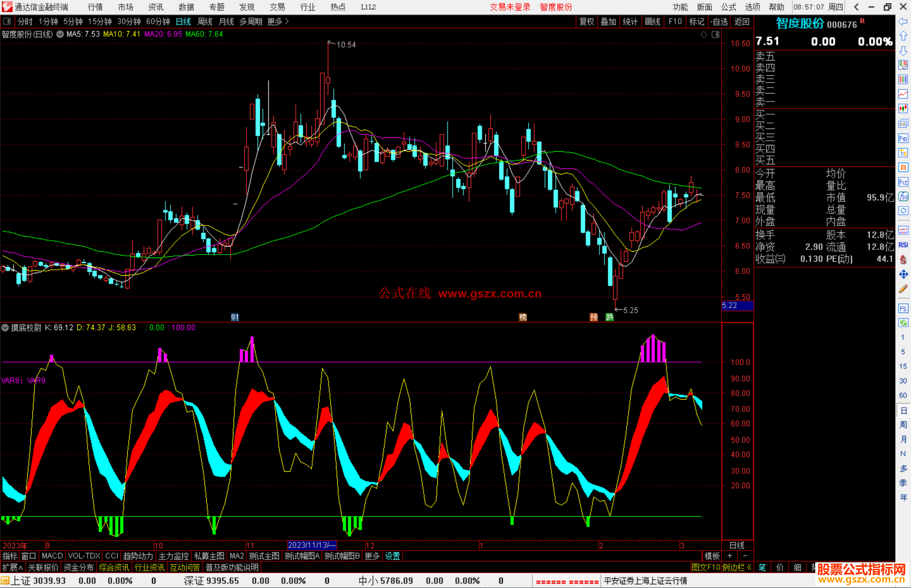This screenshot has width=911, height=588.
Task: Click the 复权 button
Action: 586,21
